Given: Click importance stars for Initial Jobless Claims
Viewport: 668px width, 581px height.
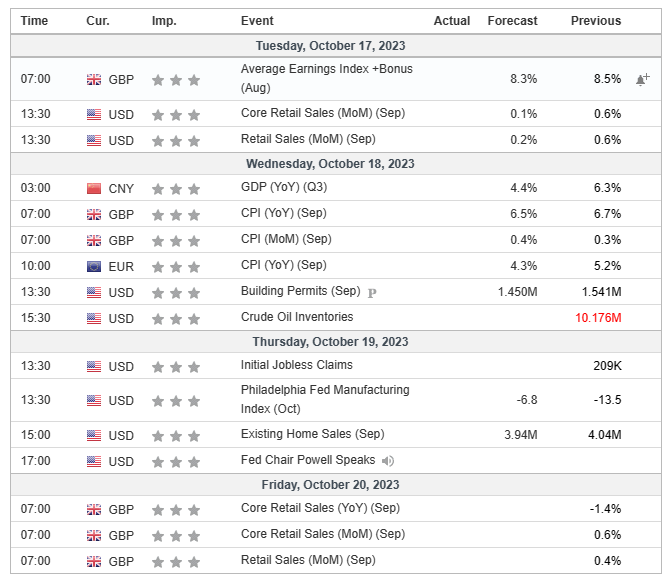Looking at the screenshot, I should pyautogui.click(x=176, y=367).
